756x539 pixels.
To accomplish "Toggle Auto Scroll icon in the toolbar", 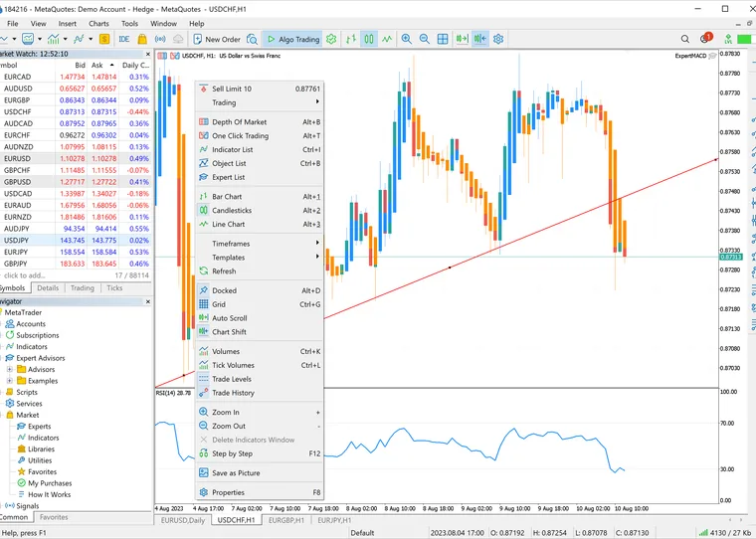I will (x=462, y=39).
